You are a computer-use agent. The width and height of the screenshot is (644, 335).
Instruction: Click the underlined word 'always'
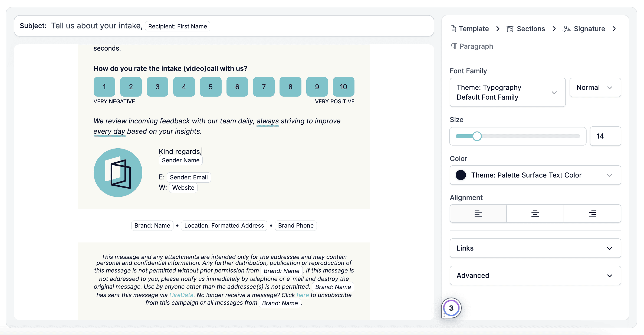tap(268, 121)
